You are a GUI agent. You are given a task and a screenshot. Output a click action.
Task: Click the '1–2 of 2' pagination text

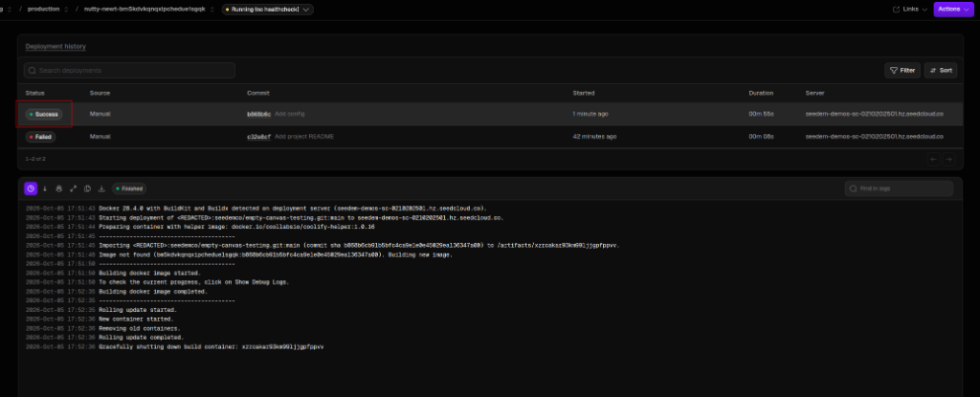click(35, 159)
